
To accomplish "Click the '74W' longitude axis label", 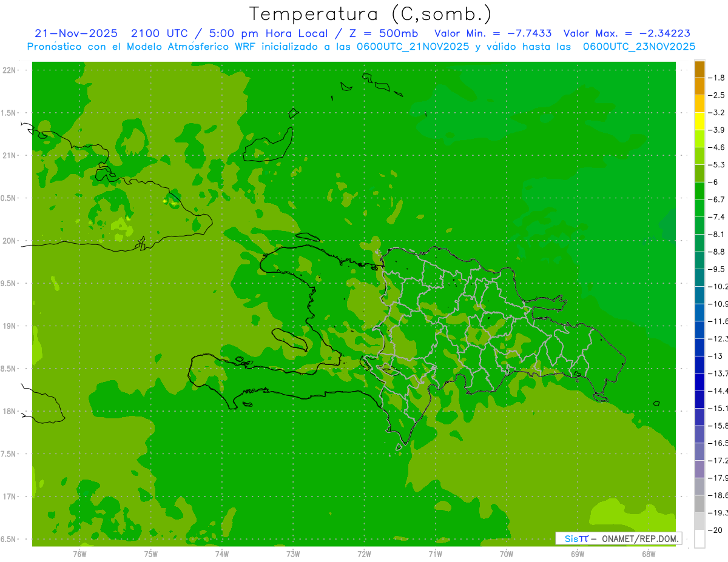I will (222, 554).
